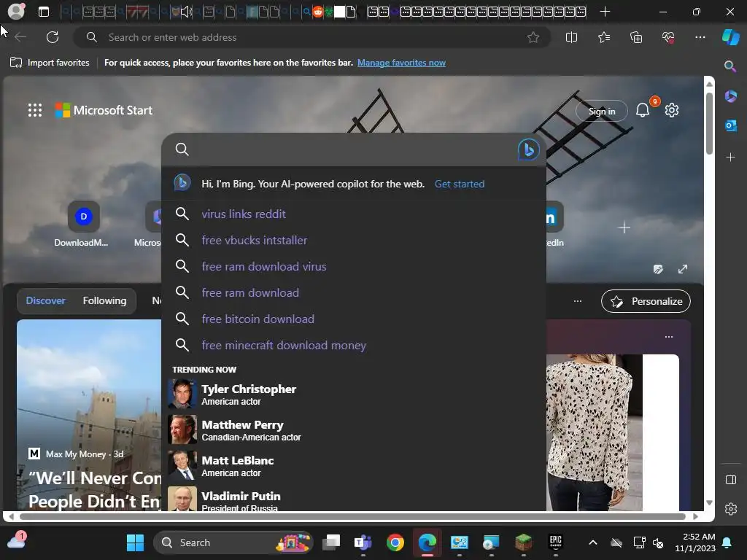Refresh the current page
Image resolution: width=747 pixels, height=560 pixels.
coord(53,37)
